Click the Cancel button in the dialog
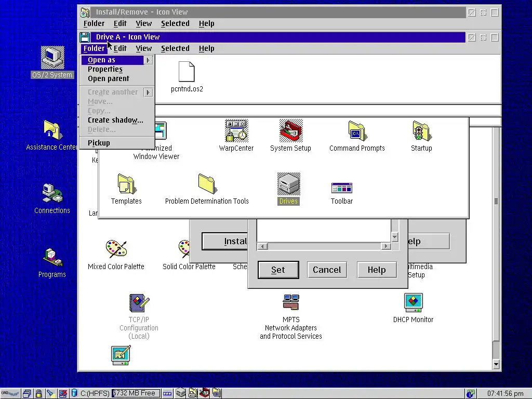532x399 pixels. tap(327, 270)
